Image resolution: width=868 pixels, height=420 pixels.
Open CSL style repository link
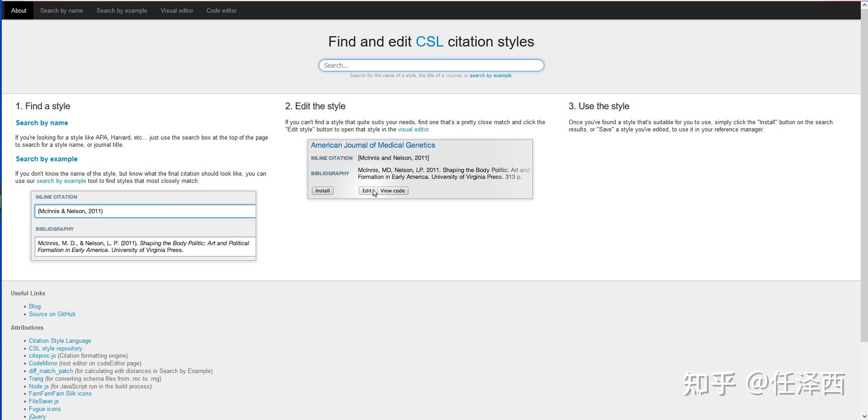(56, 349)
